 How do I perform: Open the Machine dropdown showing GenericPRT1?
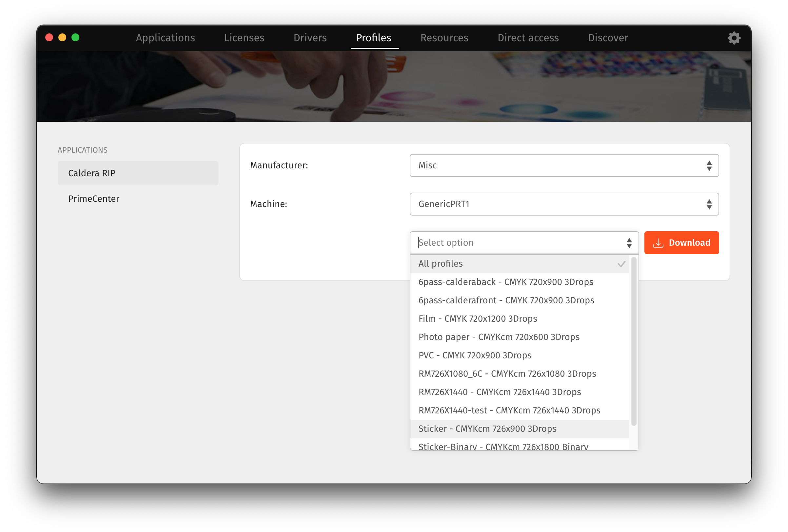click(x=564, y=204)
